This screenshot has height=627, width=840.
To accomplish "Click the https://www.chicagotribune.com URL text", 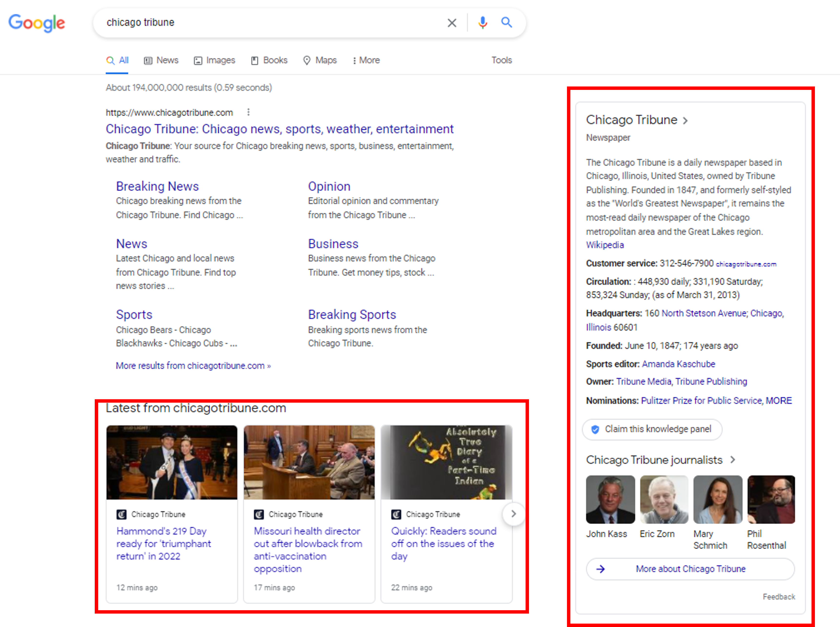I will click(169, 113).
